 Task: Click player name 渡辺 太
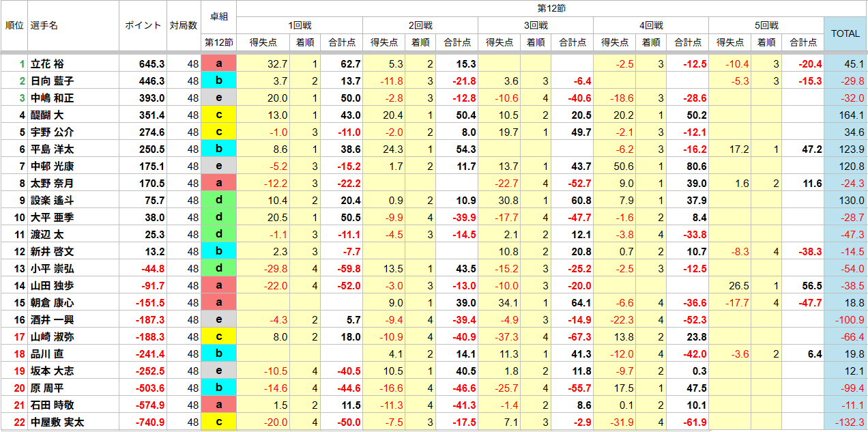pyautogui.click(x=48, y=235)
